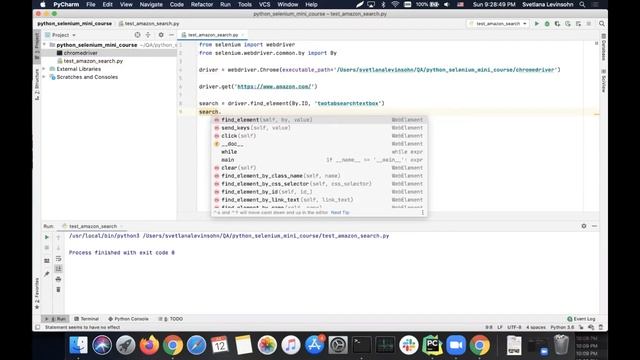
Task: Close the test_amazon_search.py editor tab
Action: (243, 35)
